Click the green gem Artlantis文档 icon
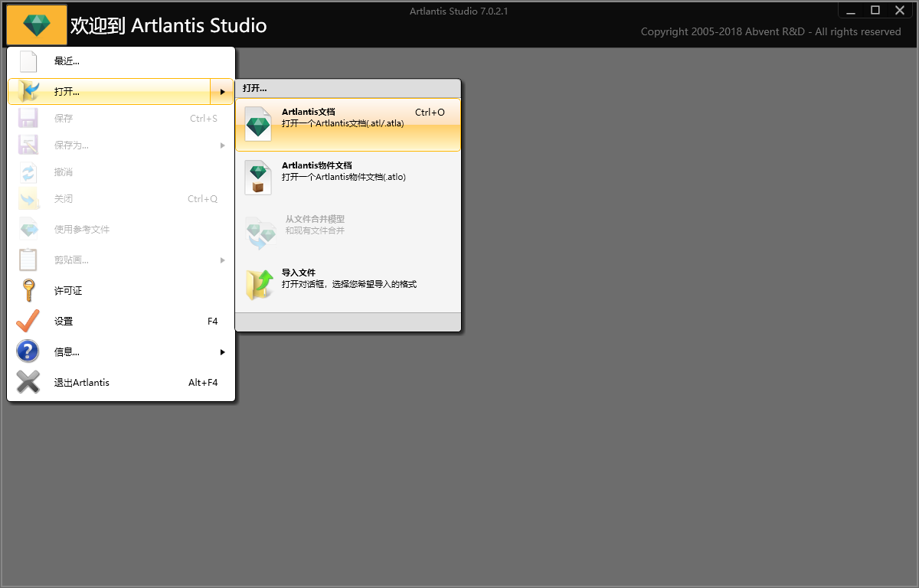 [x=258, y=124]
